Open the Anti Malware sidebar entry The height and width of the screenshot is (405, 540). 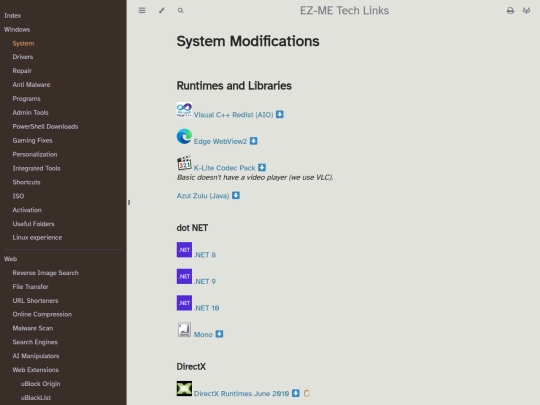point(31,85)
